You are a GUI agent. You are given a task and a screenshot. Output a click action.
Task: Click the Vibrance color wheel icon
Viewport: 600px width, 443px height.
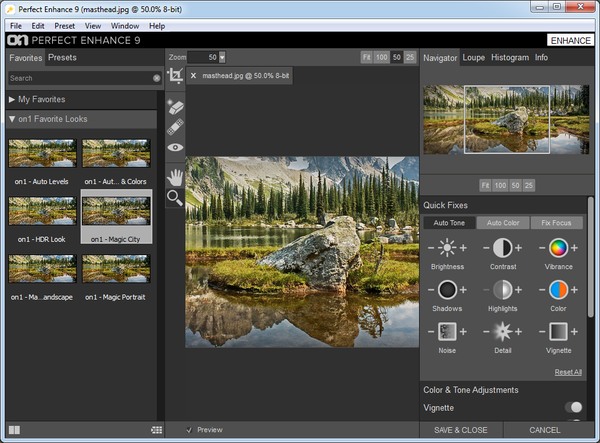[558, 248]
